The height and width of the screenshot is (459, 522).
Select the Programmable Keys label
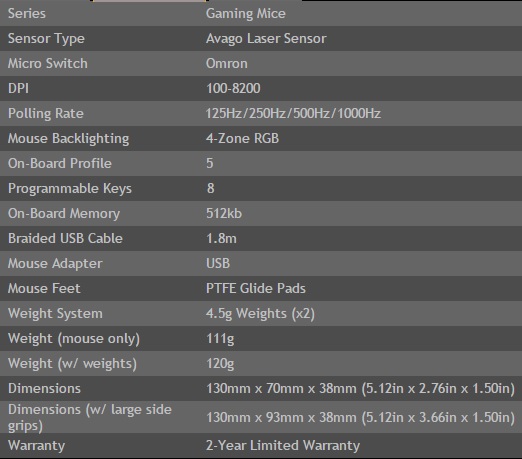tap(70, 189)
